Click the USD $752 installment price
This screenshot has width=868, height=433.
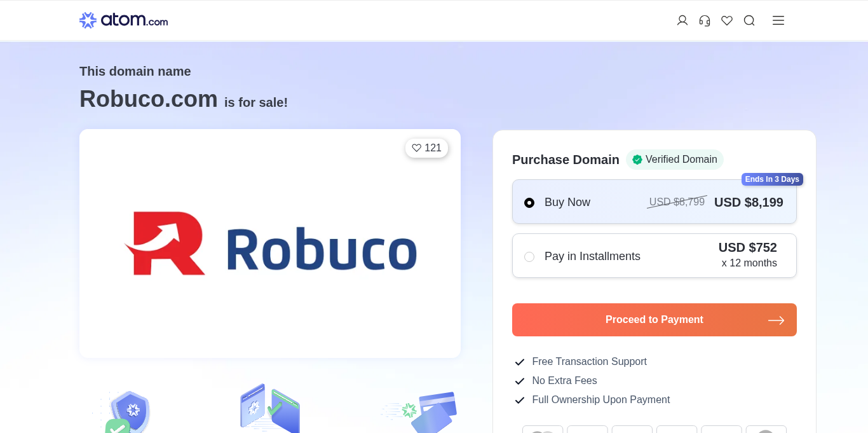747,247
